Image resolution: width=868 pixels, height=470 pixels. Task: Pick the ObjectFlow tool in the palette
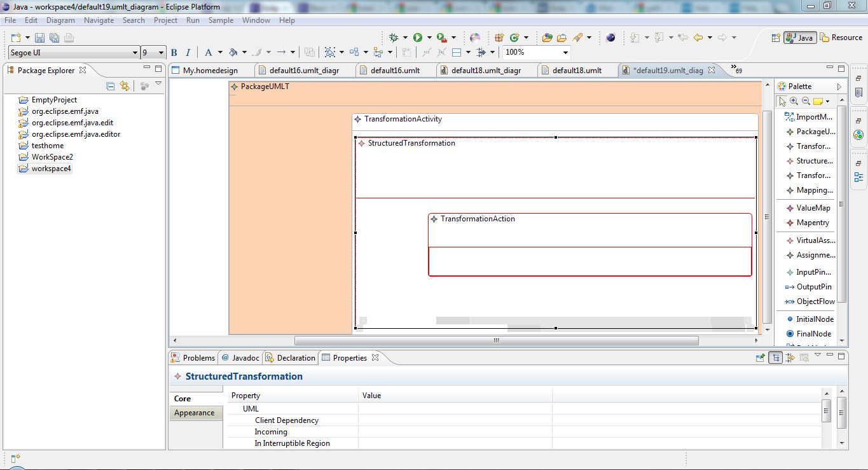click(x=809, y=301)
